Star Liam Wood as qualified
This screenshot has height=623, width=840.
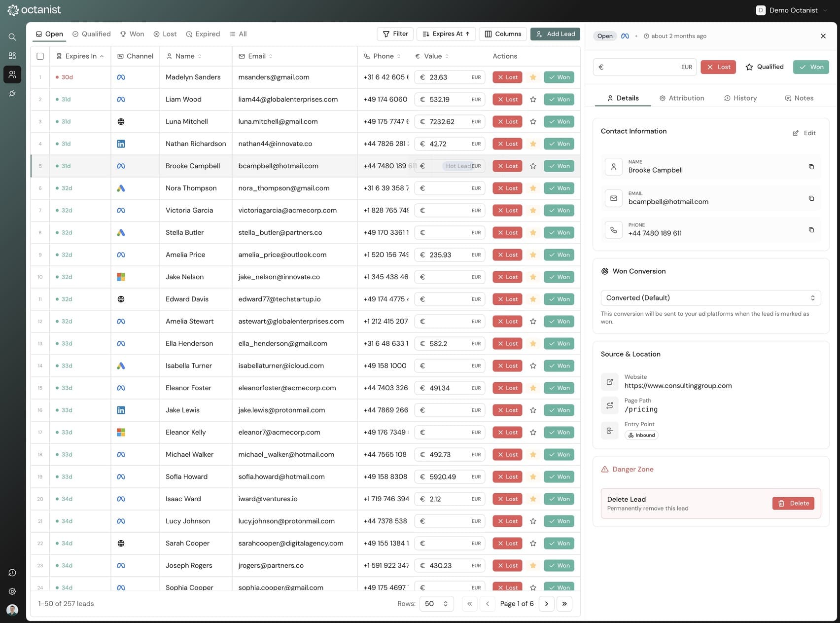tap(533, 100)
